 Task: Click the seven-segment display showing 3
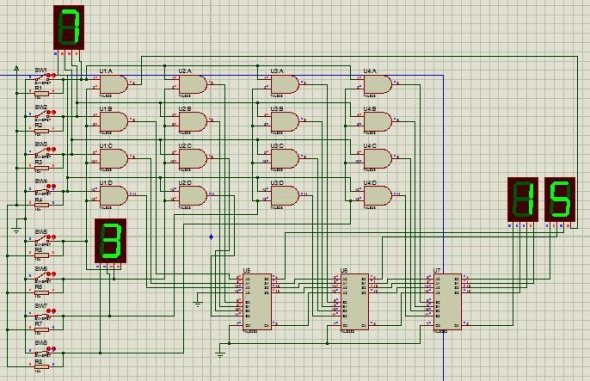point(110,241)
